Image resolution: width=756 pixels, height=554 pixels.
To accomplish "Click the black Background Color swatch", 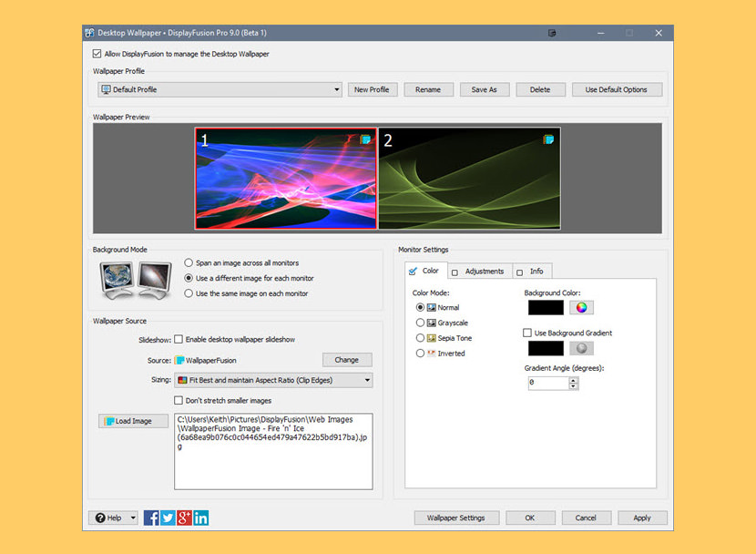I will pyautogui.click(x=546, y=308).
